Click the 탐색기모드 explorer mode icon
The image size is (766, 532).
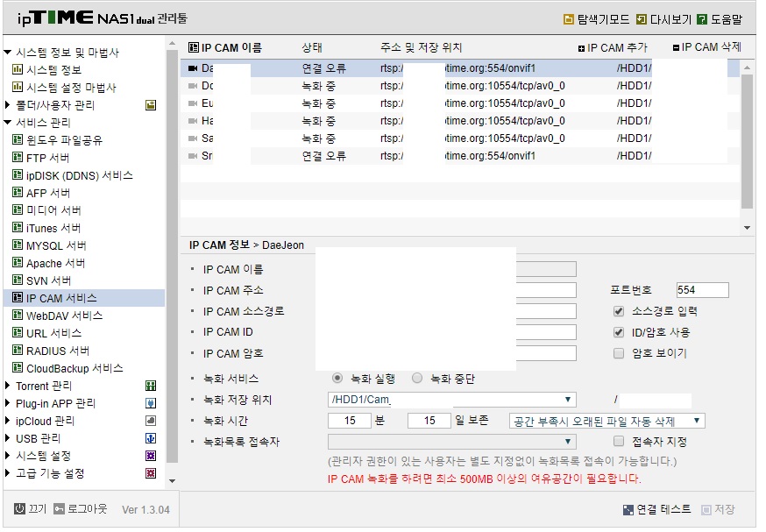click(x=568, y=19)
